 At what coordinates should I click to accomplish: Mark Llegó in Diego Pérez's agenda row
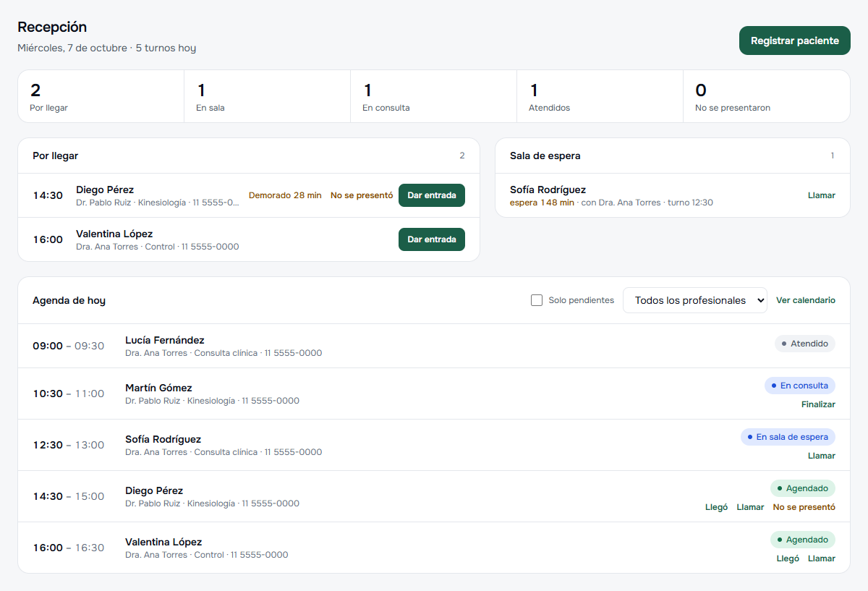pyautogui.click(x=716, y=507)
